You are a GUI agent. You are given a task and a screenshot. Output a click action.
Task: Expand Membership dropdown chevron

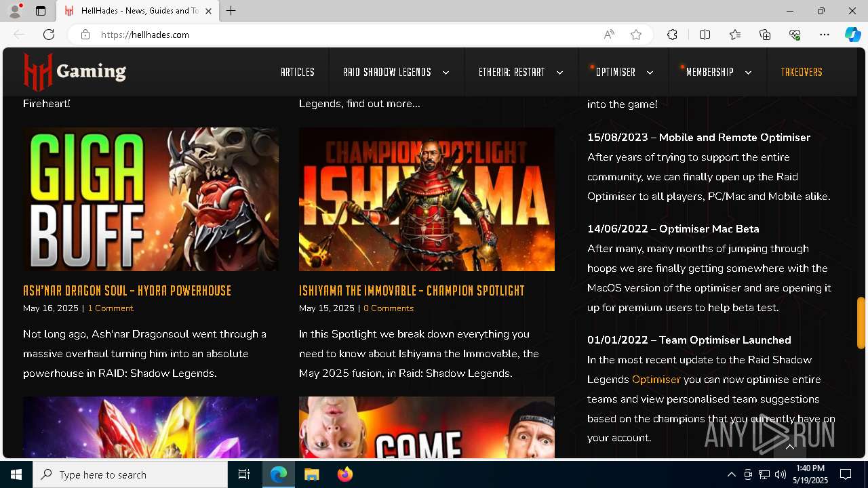748,73
